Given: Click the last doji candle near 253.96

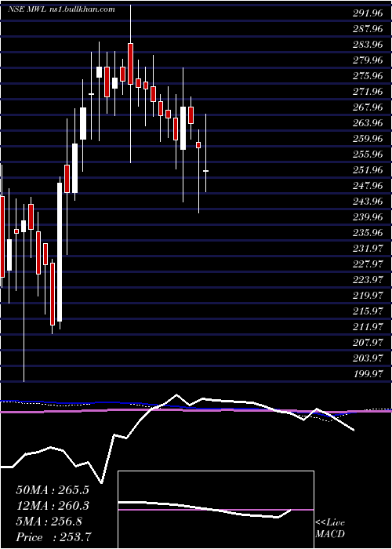Looking at the screenshot, I should tap(205, 171).
